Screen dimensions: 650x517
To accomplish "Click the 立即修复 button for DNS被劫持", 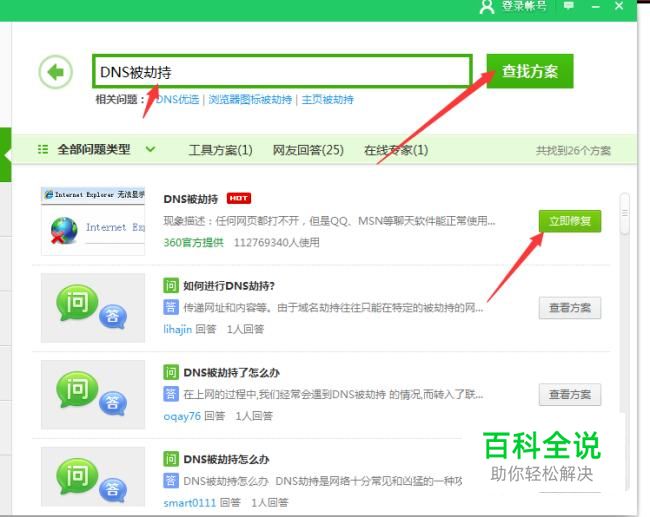I will click(570, 221).
